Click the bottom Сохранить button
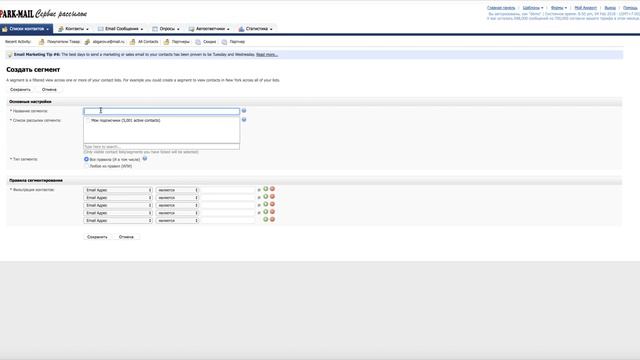Viewport: 640px width, 360px height. tap(97, 237)
